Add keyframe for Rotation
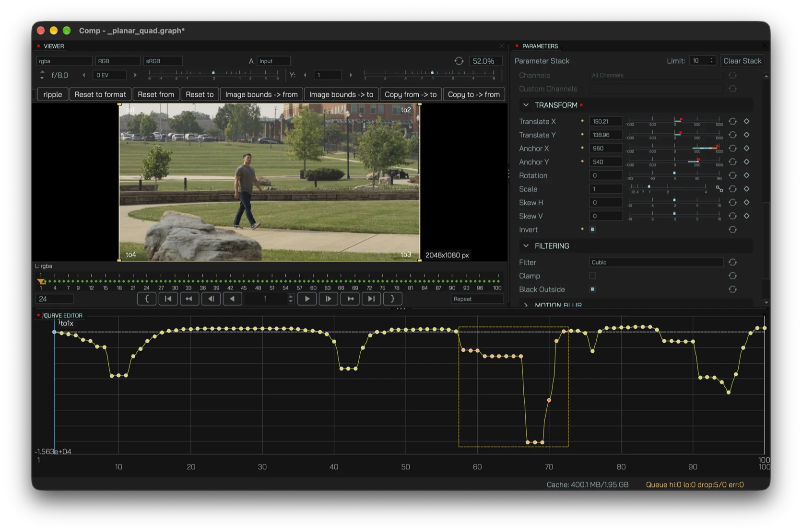 coord(746,175)
